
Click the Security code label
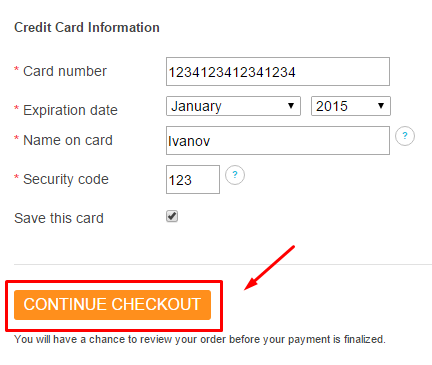click(x=66, y=179)
